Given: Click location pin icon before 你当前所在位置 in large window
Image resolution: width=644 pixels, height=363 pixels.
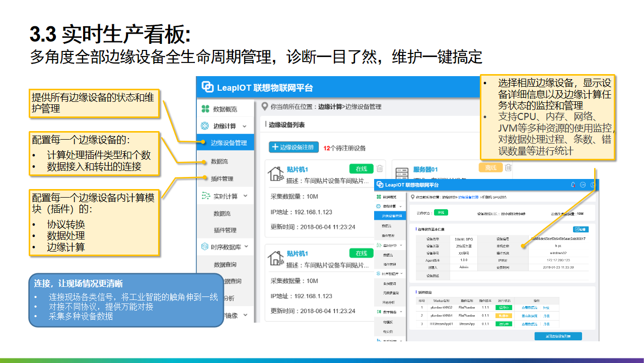Looking at the screenshot, I should click(265, 106).
